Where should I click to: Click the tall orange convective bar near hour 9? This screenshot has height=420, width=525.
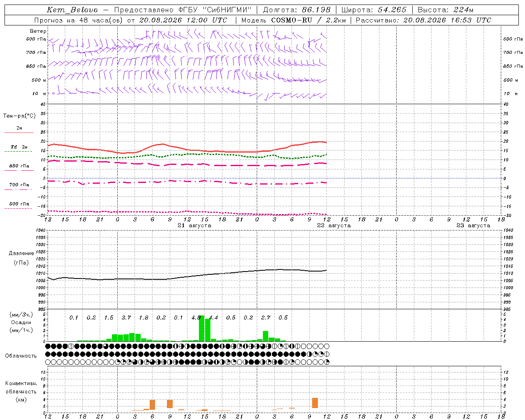coord(170,404)
